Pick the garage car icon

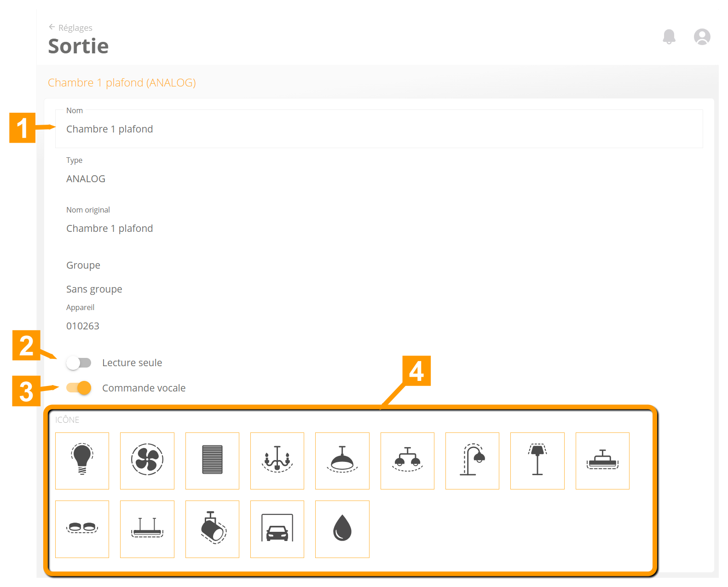click(277, 529)
